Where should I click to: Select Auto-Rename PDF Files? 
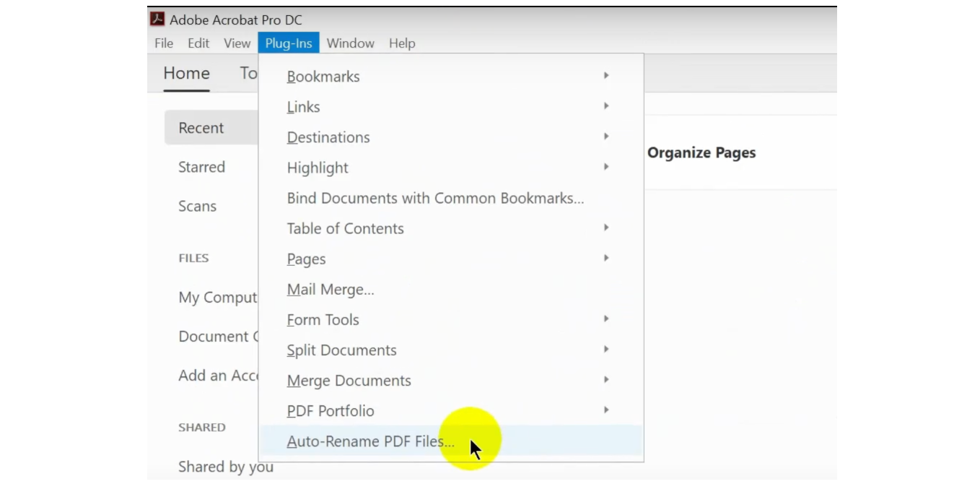[x=370, y=441]
